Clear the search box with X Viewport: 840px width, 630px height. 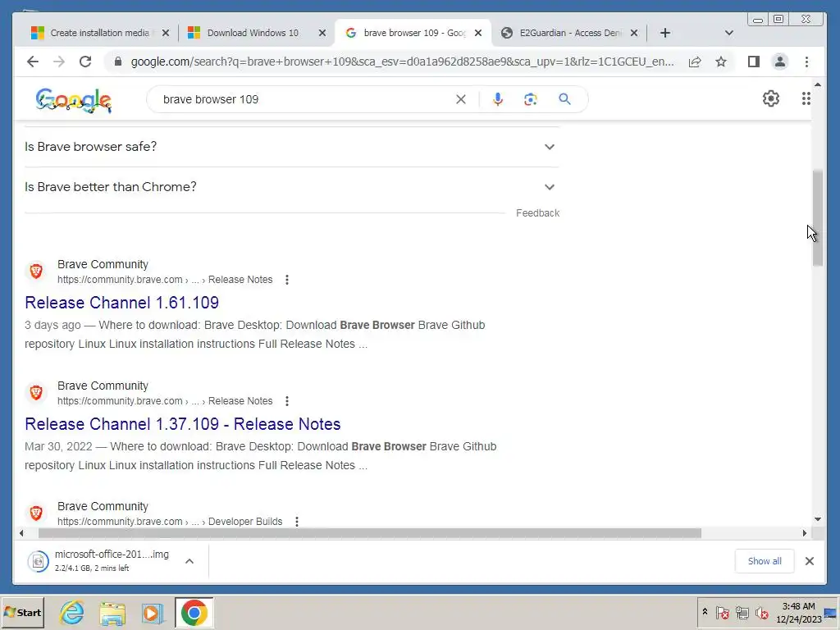pos(461,99)
